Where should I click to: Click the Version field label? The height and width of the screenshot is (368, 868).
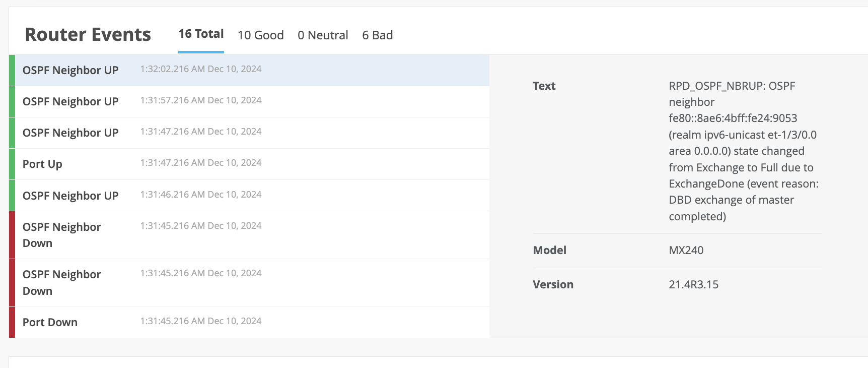[553, 284]
